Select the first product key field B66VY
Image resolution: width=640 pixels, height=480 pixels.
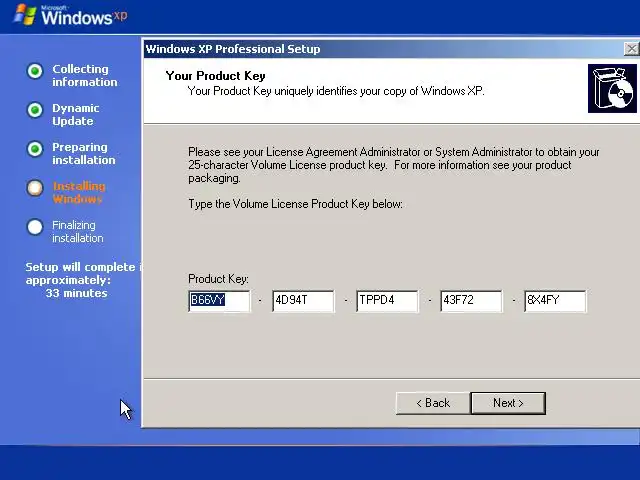coord(219,301)
